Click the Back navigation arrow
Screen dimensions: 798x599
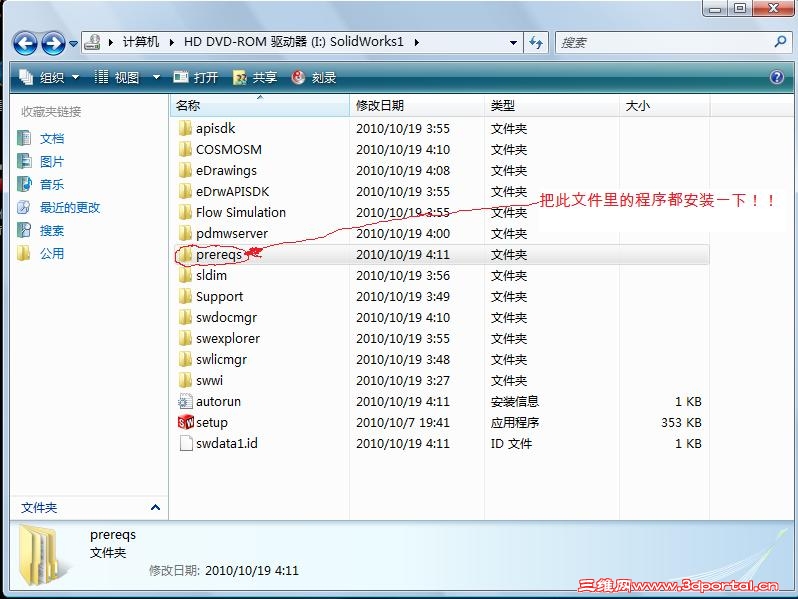pyautogui.click(x=25, y=43)
